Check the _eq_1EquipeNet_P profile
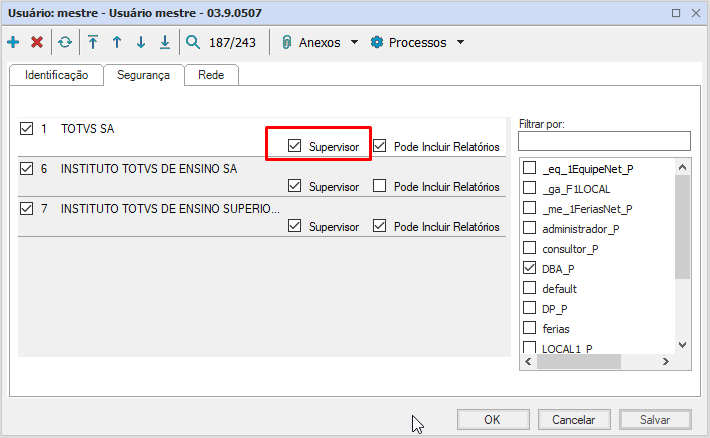The height and width of the screenshot is (438, 710). pos(529,168)
